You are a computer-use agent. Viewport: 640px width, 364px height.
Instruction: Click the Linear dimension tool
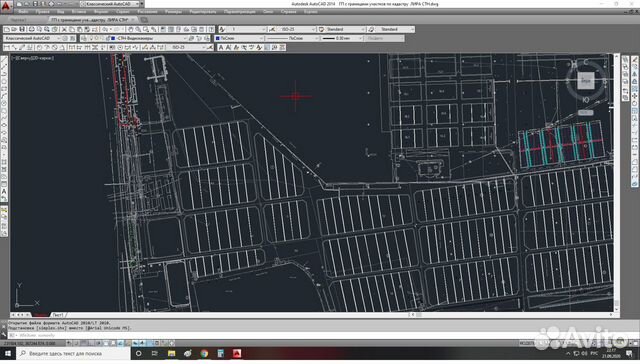(x=6, y=47)
